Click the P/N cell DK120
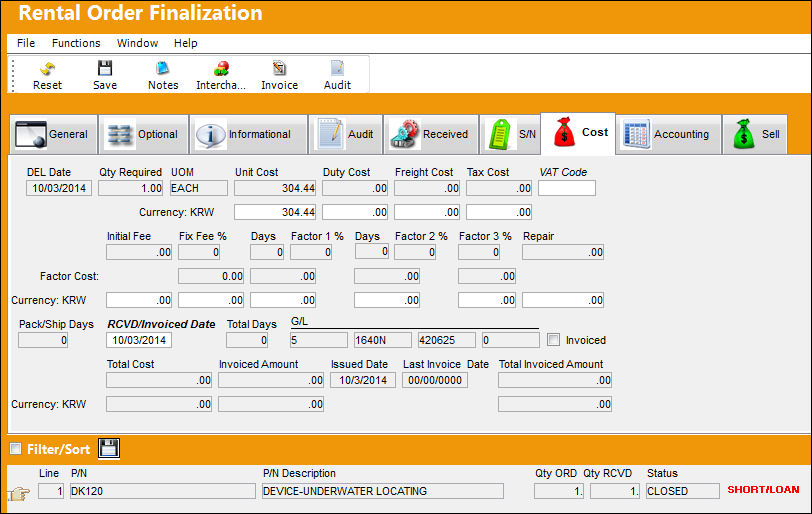The width and height of the screenshot is (812, 514). pyautogui.click(x=163, y=491)
